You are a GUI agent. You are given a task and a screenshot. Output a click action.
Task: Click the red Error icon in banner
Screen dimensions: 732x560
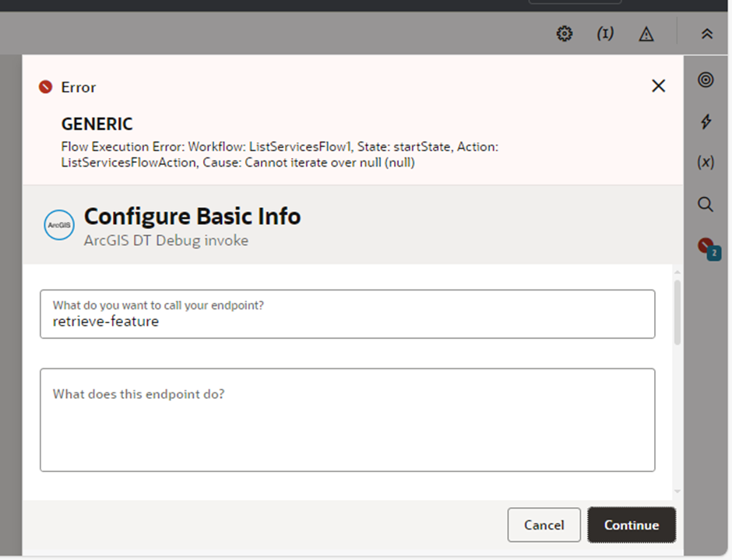(45, 87)
